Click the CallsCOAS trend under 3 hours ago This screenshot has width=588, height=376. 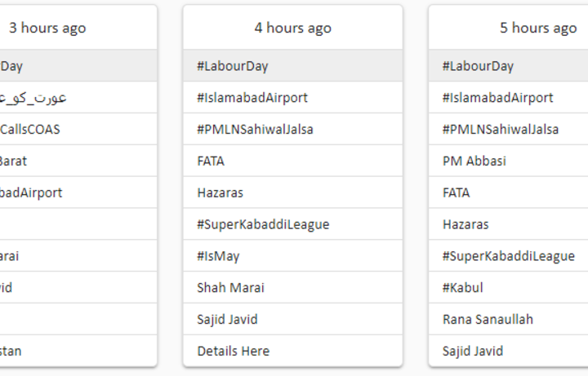tap(78, 129)
